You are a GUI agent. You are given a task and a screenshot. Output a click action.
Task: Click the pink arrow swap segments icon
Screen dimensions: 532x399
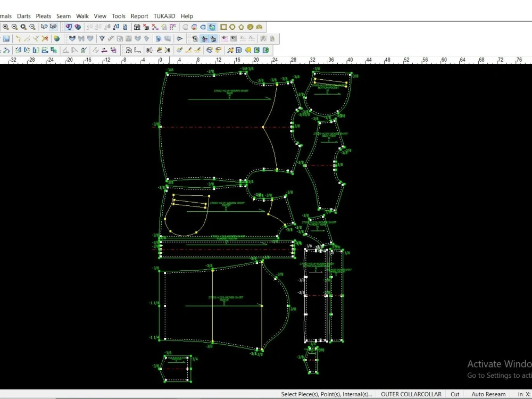point(104,50)
